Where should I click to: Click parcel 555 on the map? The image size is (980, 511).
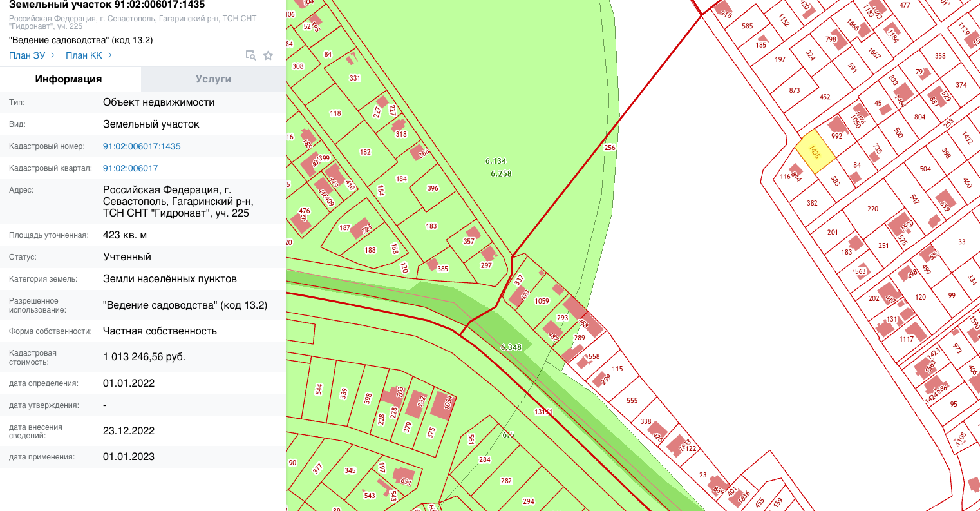(x=632, y=400)
